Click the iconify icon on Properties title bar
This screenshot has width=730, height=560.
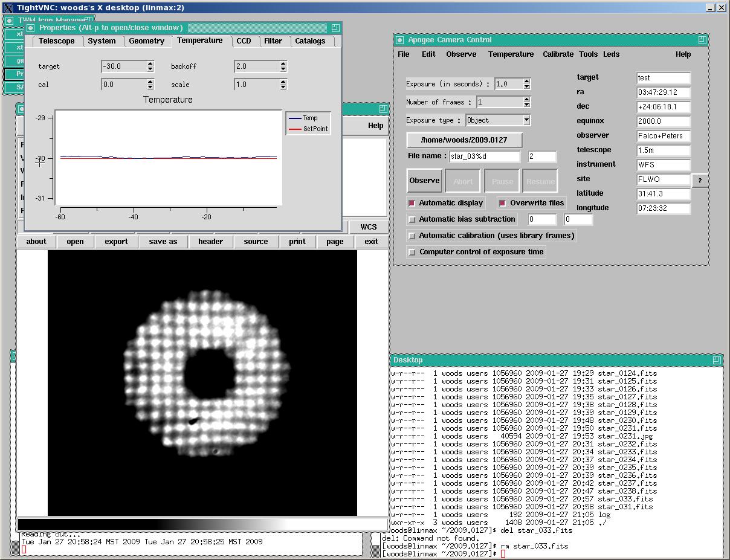coord(30,28)
